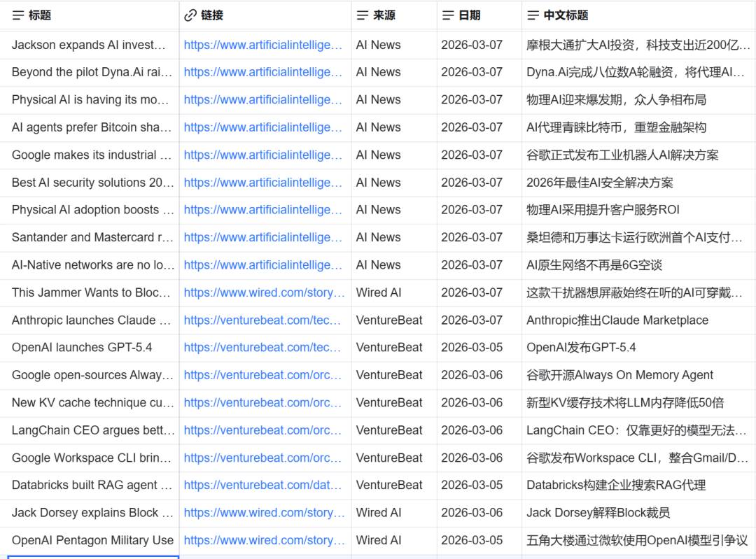The height and width of the screenshot is (559, 756).
Task: Select the title cell 'This Jammer Wants to Bloc…'
Action: click(90, 292)
